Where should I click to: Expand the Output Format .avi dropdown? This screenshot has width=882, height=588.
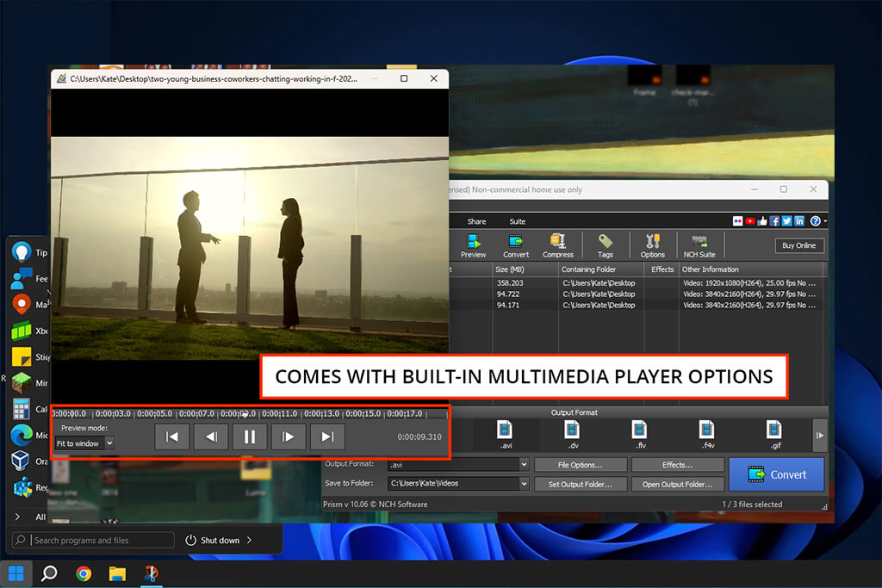click(x=524, y=464)
